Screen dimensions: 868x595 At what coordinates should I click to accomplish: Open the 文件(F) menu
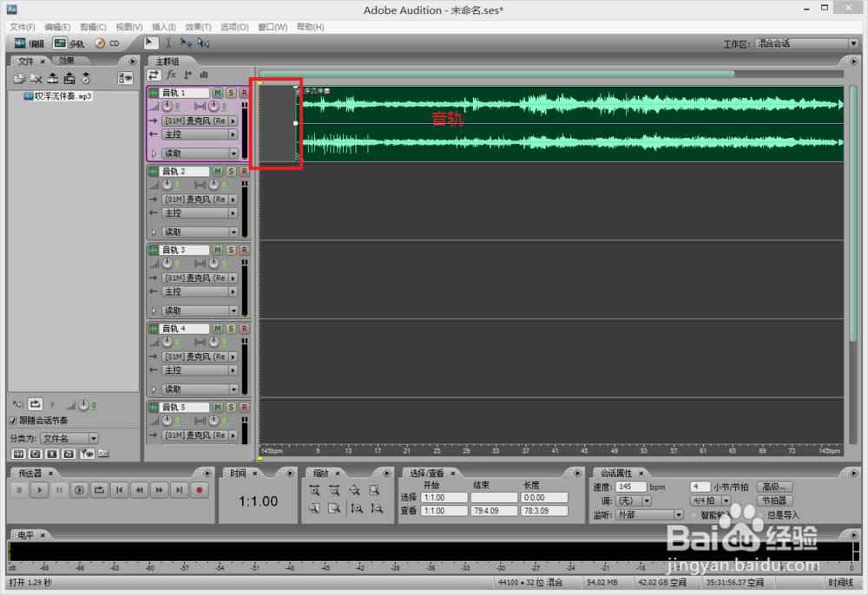[23, 27]
